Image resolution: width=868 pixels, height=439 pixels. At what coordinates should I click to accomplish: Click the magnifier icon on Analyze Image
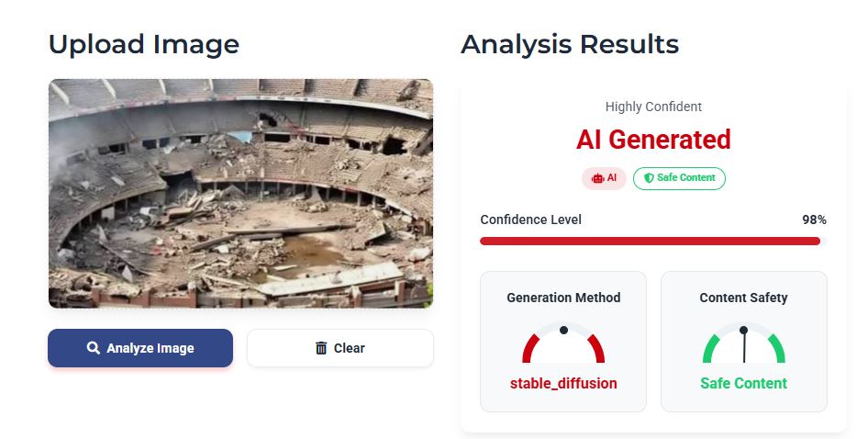click(x=93, y=348)
